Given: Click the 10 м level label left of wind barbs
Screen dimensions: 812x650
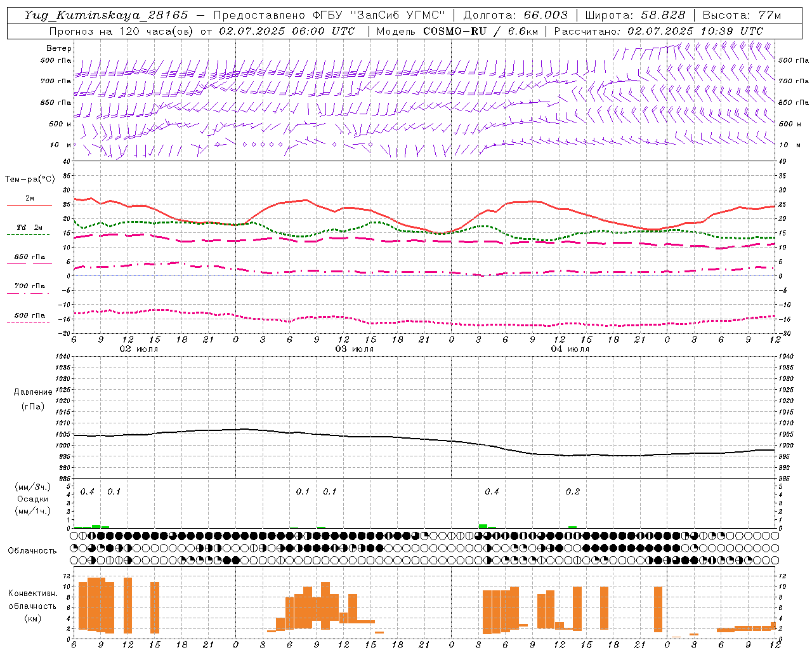Looking at the screenshot, I should pyautogui.click(x=62, y=145).
